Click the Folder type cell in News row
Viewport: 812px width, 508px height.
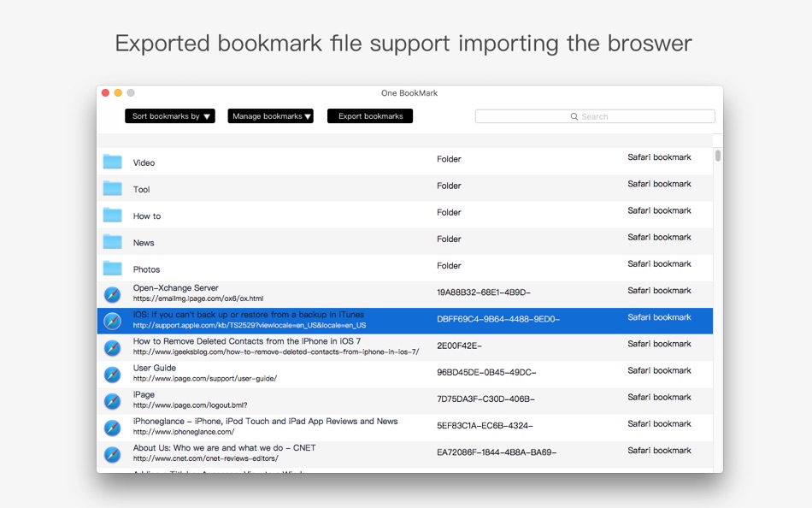click(x=449, y=239)
